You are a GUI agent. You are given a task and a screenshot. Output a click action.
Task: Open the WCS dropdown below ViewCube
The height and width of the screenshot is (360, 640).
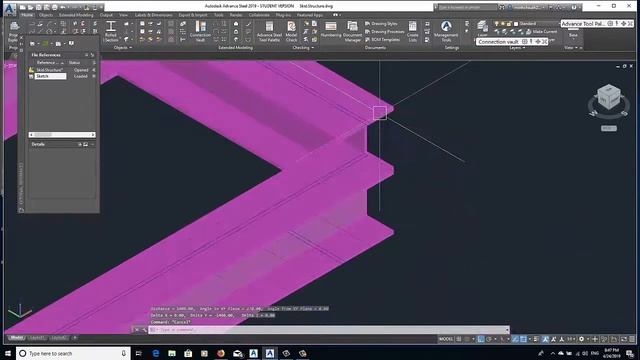point(609,128)
